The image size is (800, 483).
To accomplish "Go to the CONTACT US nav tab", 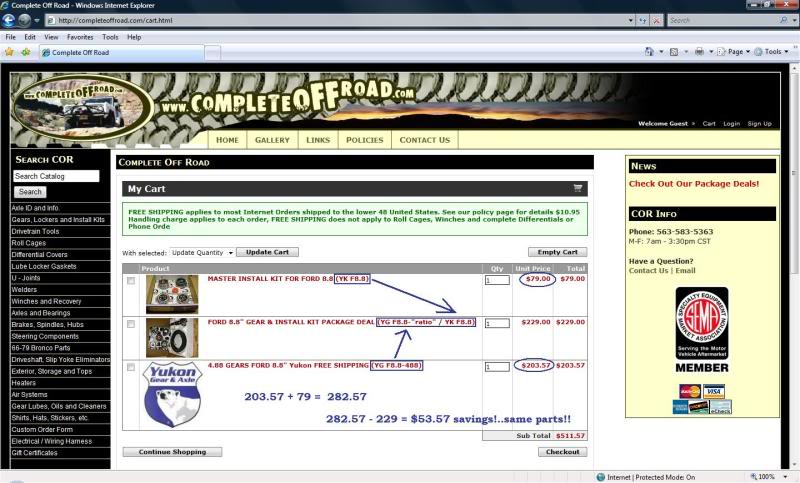I will 424,140.
